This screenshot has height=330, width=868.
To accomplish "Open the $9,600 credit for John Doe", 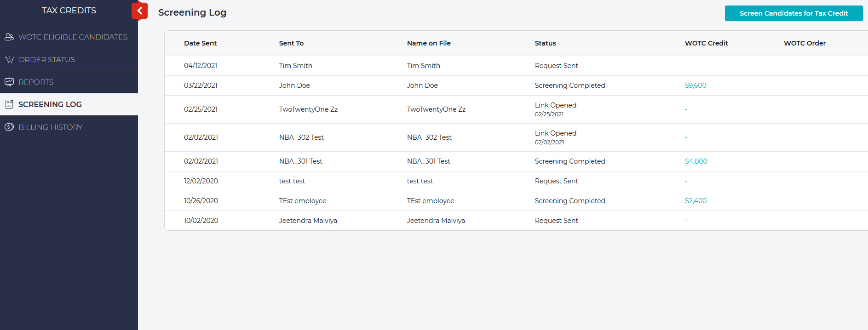I will point(695,85).
